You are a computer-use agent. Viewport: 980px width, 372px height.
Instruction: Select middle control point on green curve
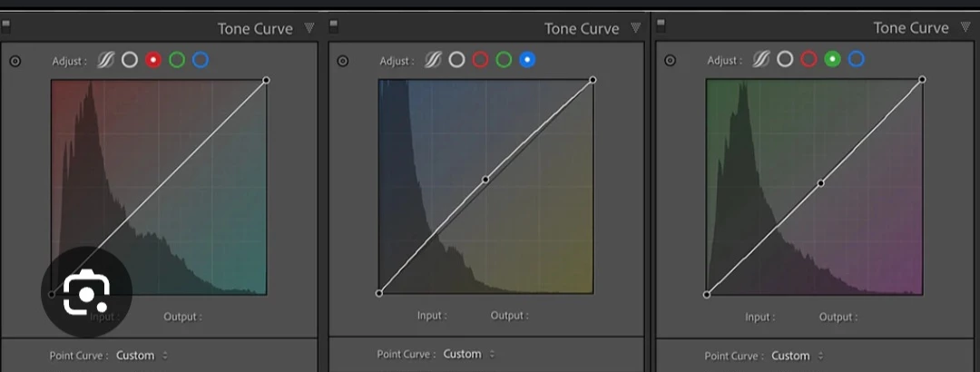(820, 183)
